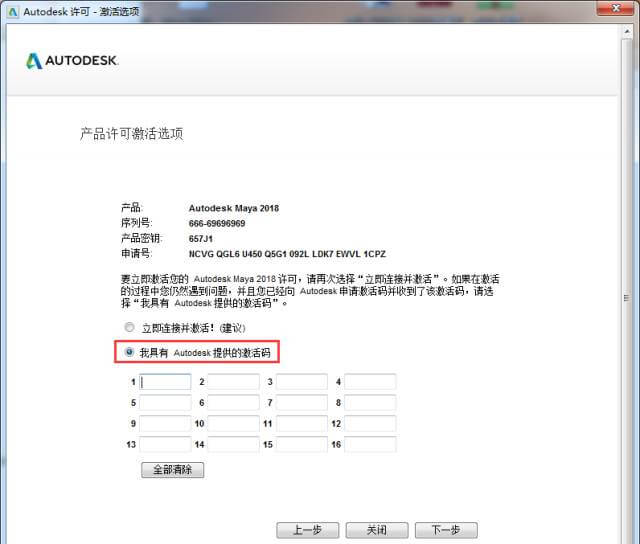Click the 序列号 label
The image size is (640, 544).
pyautogui.click(x=136, y=223)
